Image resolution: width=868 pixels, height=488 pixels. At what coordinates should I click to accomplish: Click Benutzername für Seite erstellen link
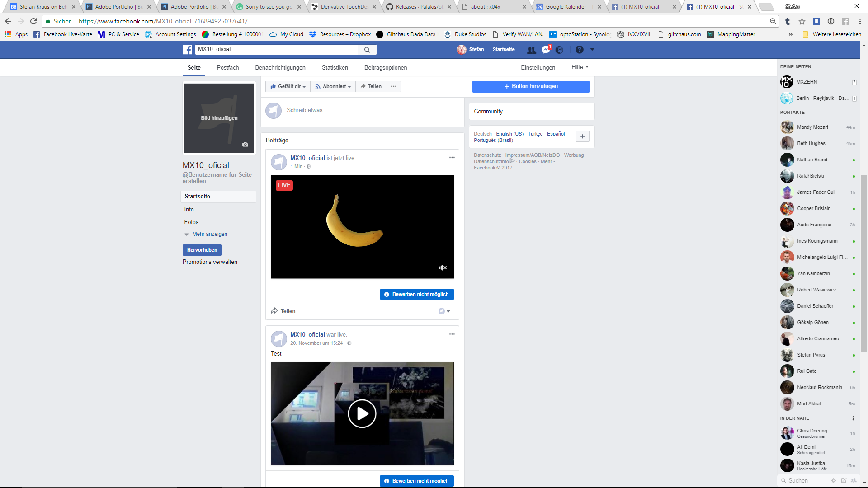click(x=217, y=178)
